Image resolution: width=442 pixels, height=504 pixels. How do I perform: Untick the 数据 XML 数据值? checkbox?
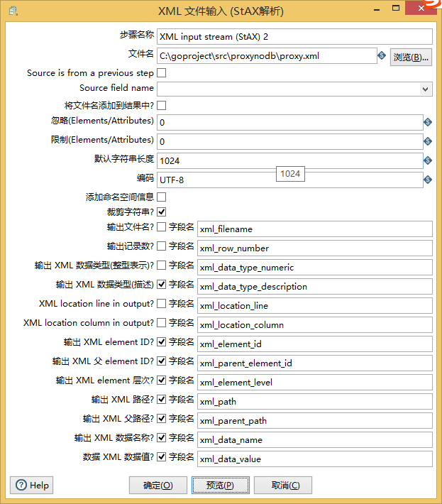click(x=162, y=456)
